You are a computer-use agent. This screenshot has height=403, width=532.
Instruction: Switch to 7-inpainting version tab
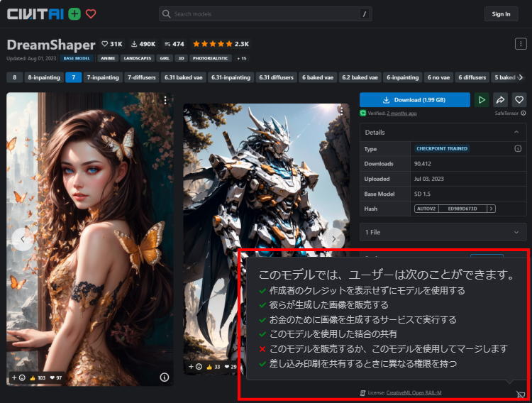pos(103,77)
